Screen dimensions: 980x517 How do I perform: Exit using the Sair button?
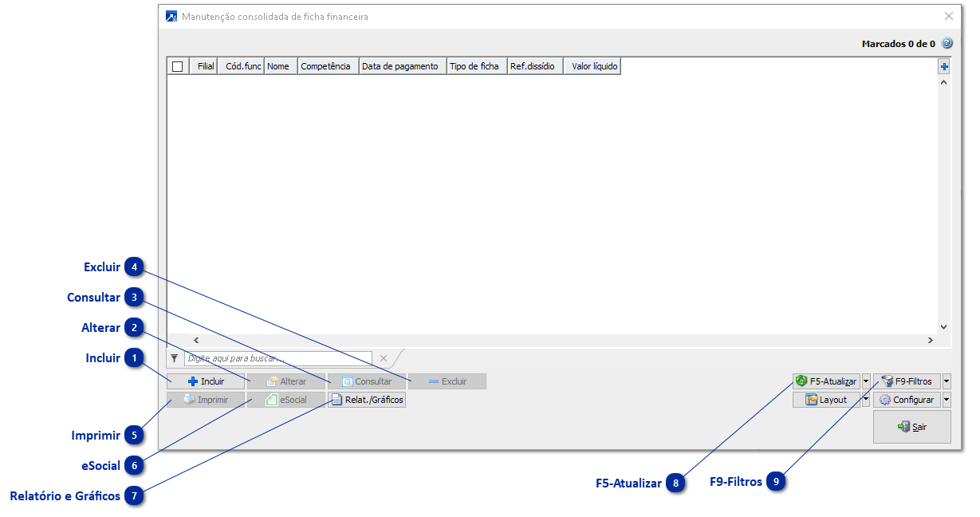coord(912,427)
